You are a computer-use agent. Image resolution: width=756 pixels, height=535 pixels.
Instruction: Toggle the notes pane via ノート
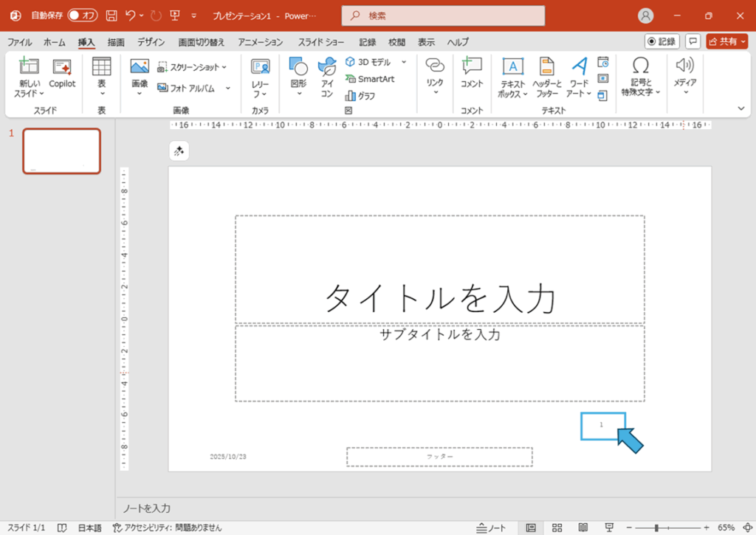tap(490, 528)
